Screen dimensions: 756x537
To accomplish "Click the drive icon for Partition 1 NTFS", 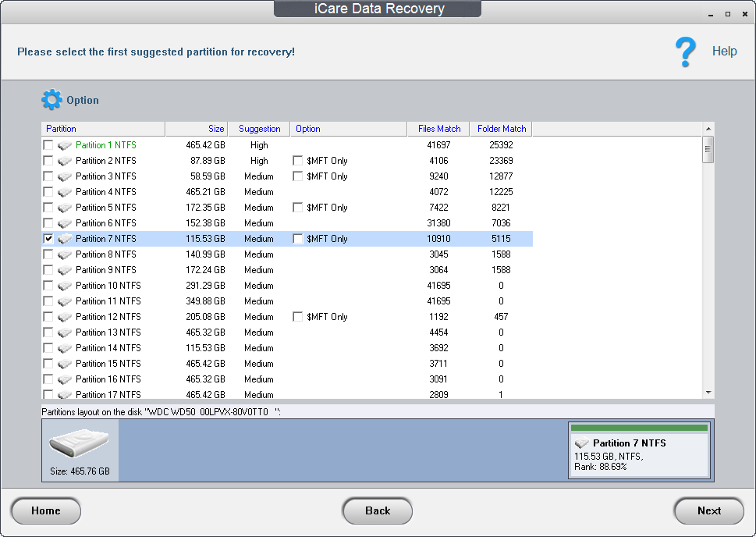I will tap(65, 145).
